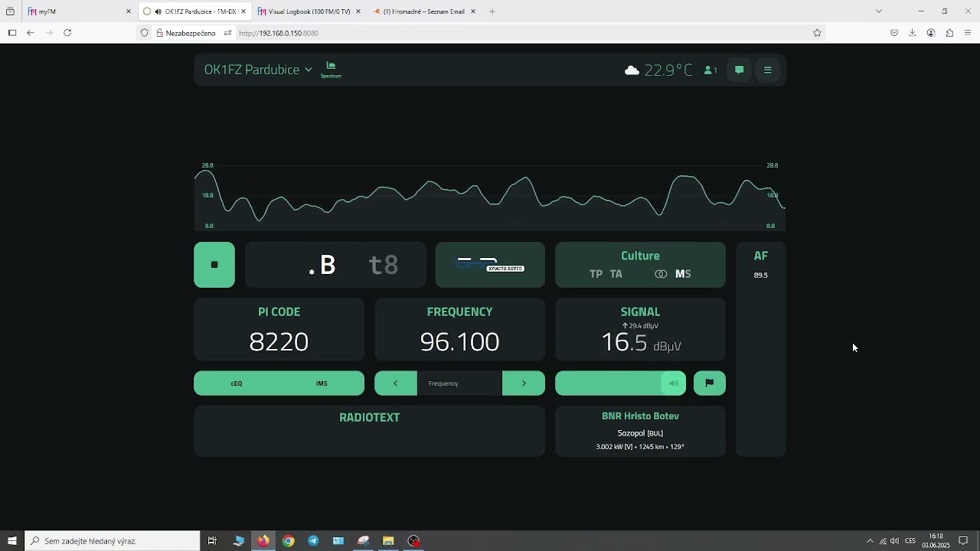The width and height of the screenshot is (980, 551).
Task: Select alternative frequency 89.5
Action: pos(760,275)
